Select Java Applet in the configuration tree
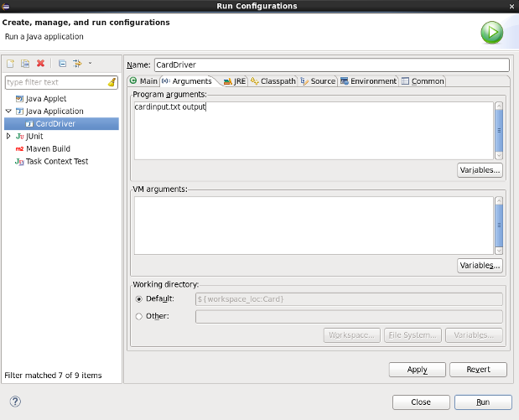Screen dimensions: 519x420 [x=46, y=99]
